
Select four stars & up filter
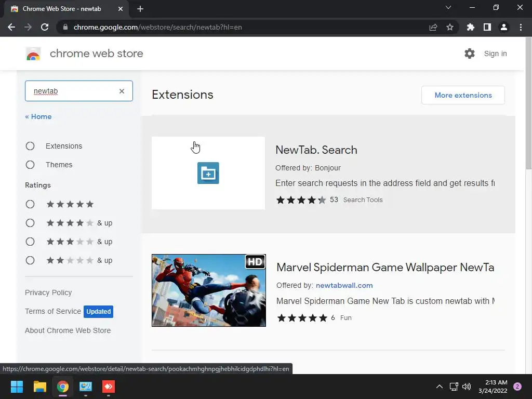point(30,222)
